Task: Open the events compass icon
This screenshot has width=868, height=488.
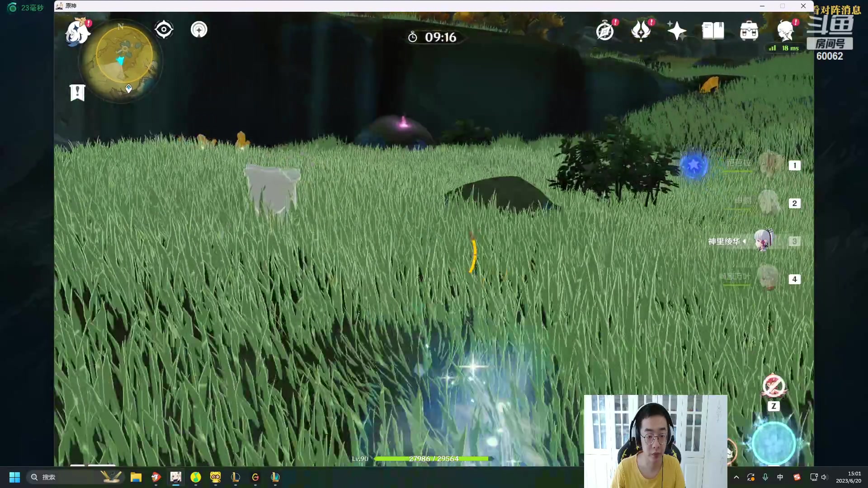Action: click(x=605, y=31)
